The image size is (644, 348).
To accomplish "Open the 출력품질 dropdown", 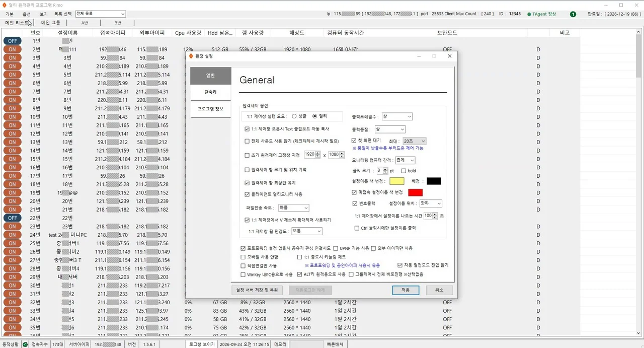I will coord(390,129).
